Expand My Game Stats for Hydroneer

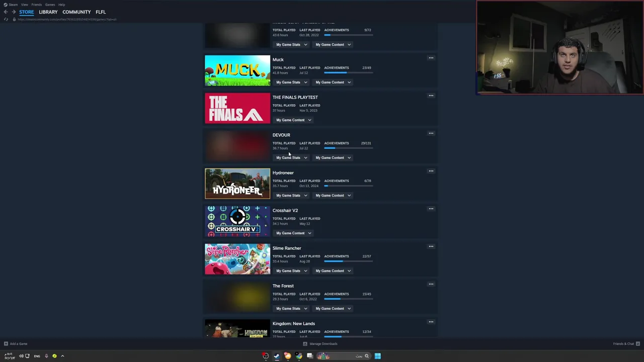click(x=291, y=196)
